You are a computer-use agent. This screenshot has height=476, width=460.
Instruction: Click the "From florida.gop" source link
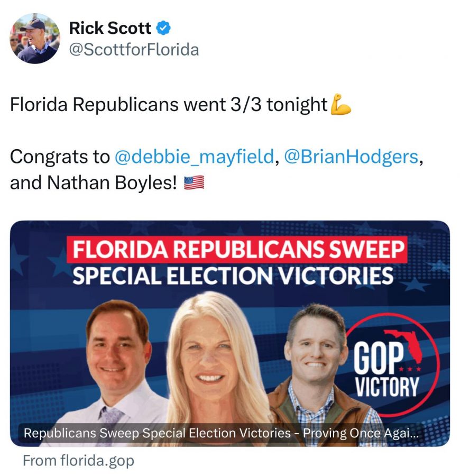pos(78,460)
